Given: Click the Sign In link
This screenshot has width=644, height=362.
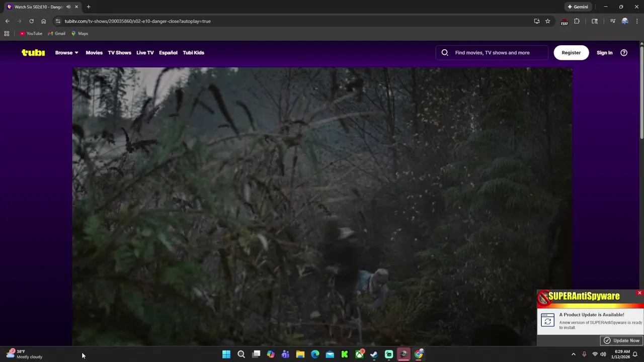Looking at the screenshot, I should (604, 52).
